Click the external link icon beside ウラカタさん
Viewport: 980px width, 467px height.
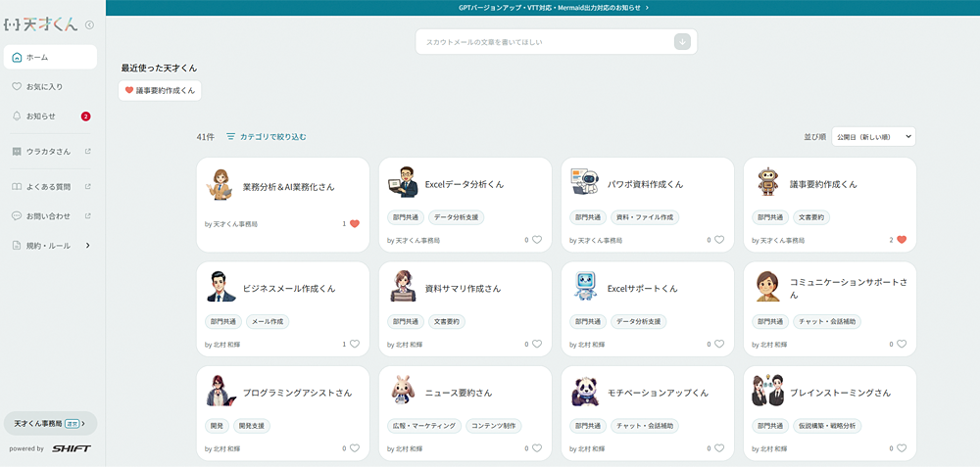pyautogui.click(x=88, y=152)
